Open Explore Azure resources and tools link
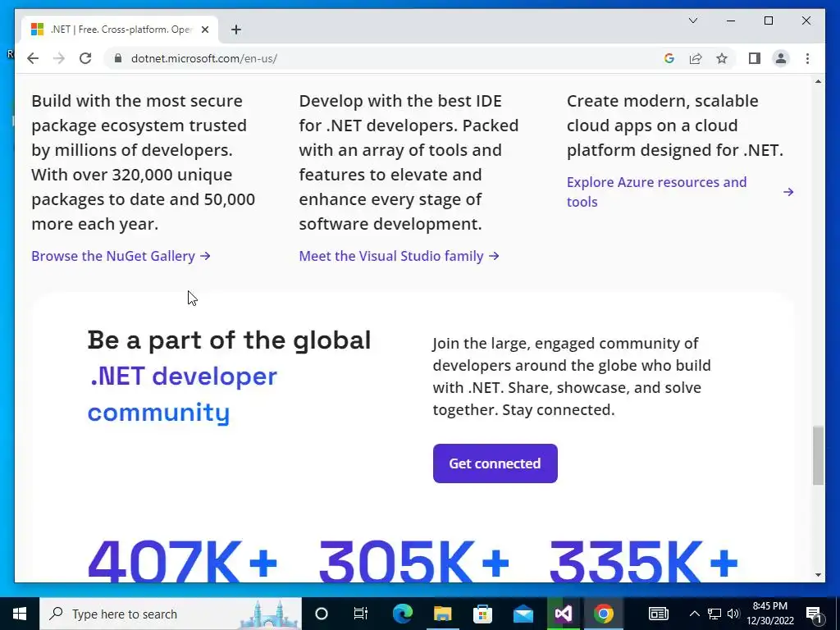This screenshot has width=840, height=630. tap(657, 192)
